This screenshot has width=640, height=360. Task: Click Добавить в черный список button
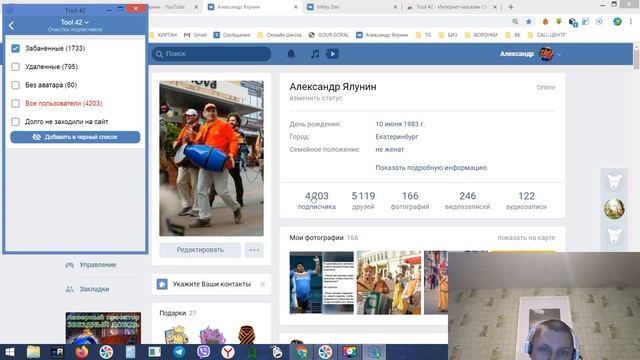click(x=75, y=137)
